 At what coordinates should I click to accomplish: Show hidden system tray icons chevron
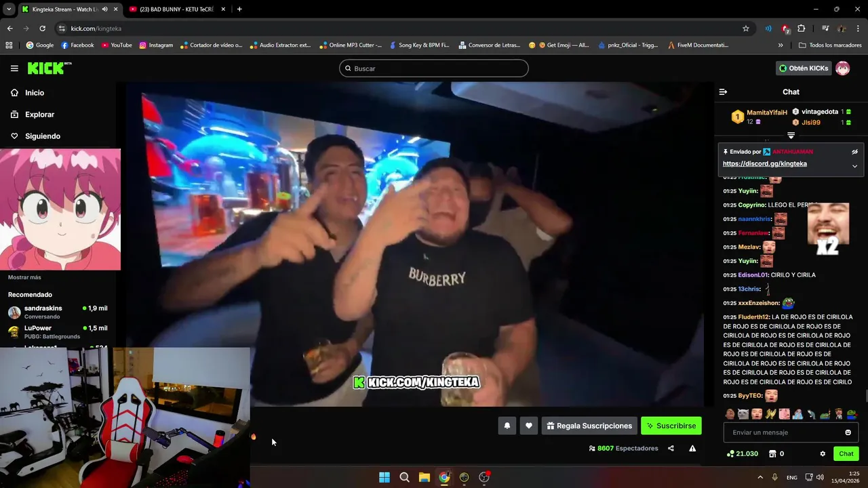(x=759, y=477)
